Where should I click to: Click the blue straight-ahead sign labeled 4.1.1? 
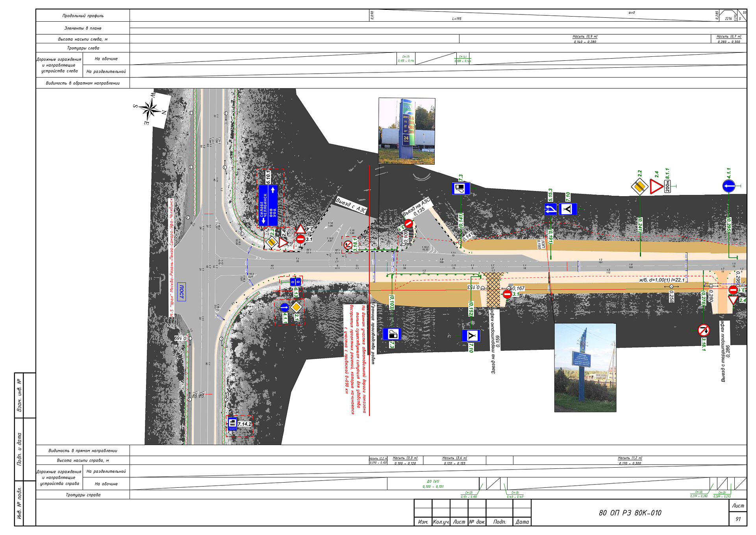285,307
